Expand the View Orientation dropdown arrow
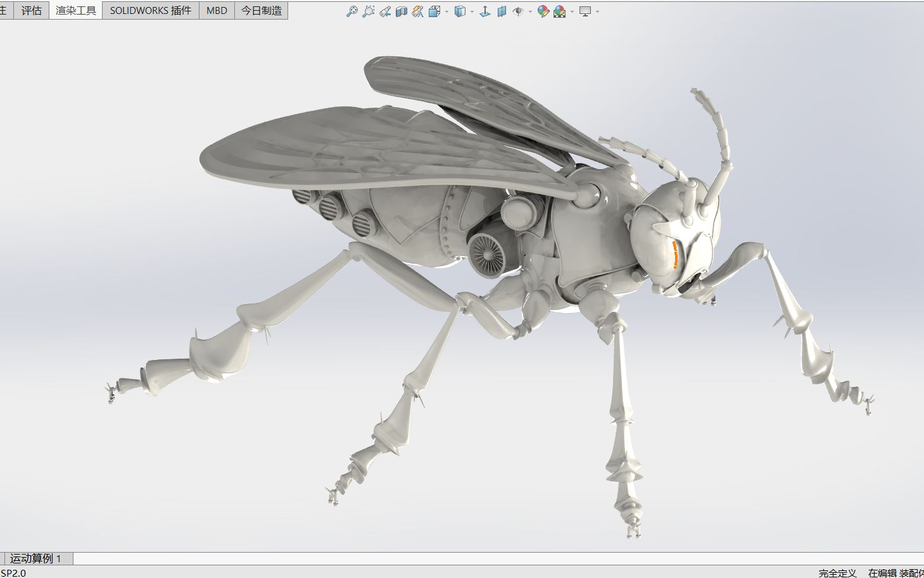 click(x=446, y=11)
